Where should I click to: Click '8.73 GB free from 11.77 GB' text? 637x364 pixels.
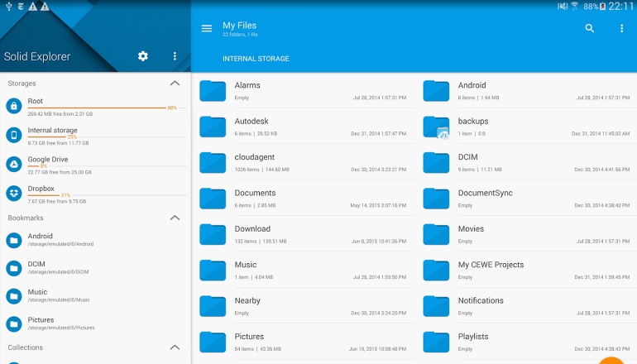pyautogui.click(x=58, y=143)
